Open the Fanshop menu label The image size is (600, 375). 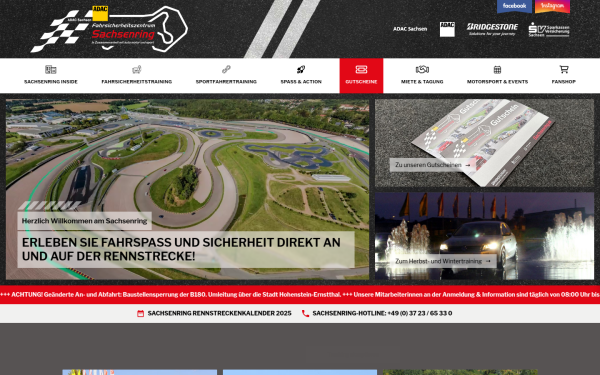pyautogui.click(x=564, y=82)
